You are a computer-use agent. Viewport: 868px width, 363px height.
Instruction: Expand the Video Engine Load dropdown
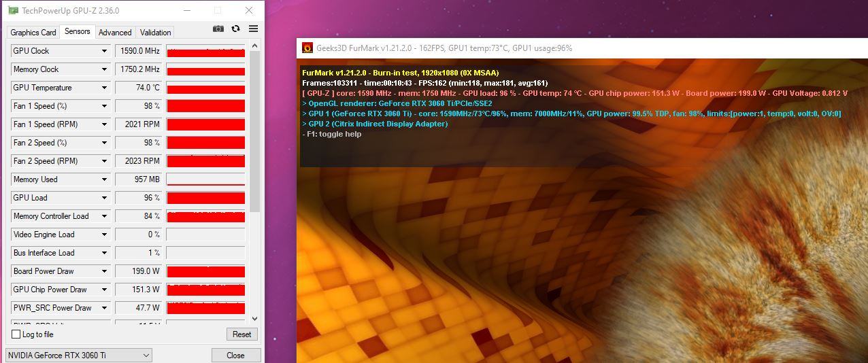104,235
